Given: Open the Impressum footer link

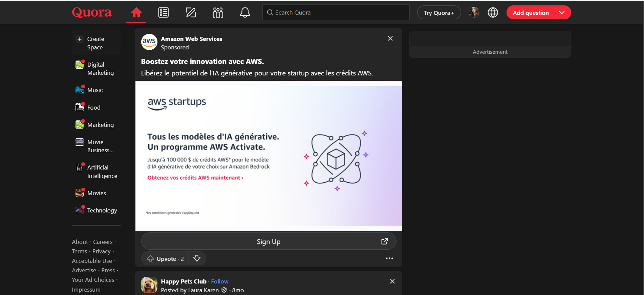Looking at the screenshot, I should (86, 290).
